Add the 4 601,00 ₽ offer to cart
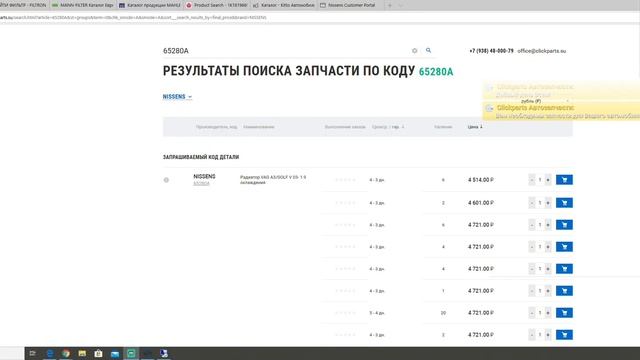The height and width of the screenshot is (360, 640). (x=564, y=203)
